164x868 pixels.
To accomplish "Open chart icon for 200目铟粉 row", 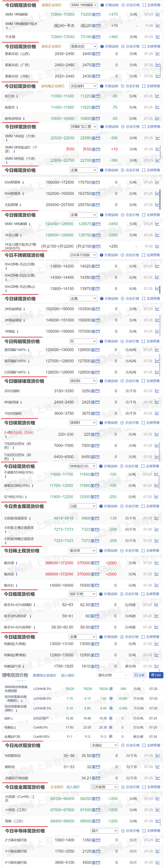I will point(157,391).
